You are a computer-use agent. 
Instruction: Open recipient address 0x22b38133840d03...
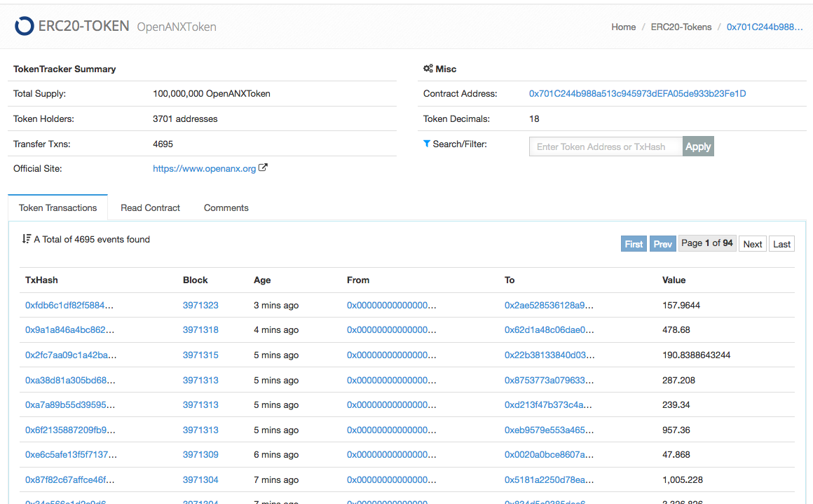coord(549,355)
